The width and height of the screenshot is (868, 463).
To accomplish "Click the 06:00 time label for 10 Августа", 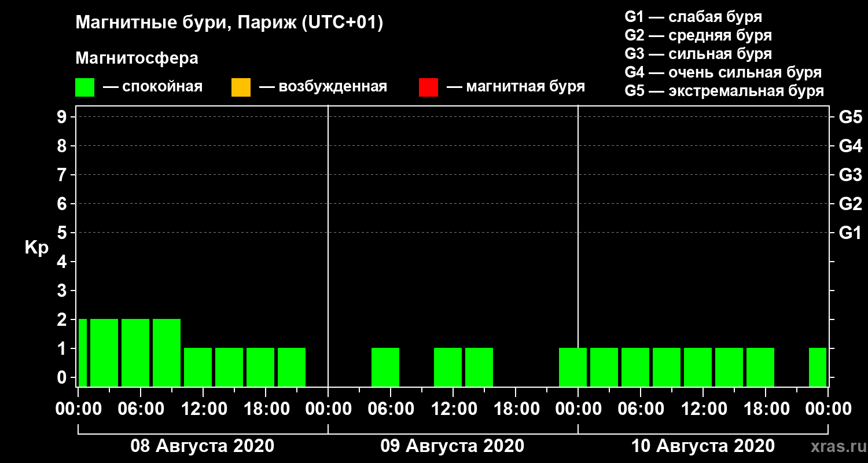I will click(641, 409).
